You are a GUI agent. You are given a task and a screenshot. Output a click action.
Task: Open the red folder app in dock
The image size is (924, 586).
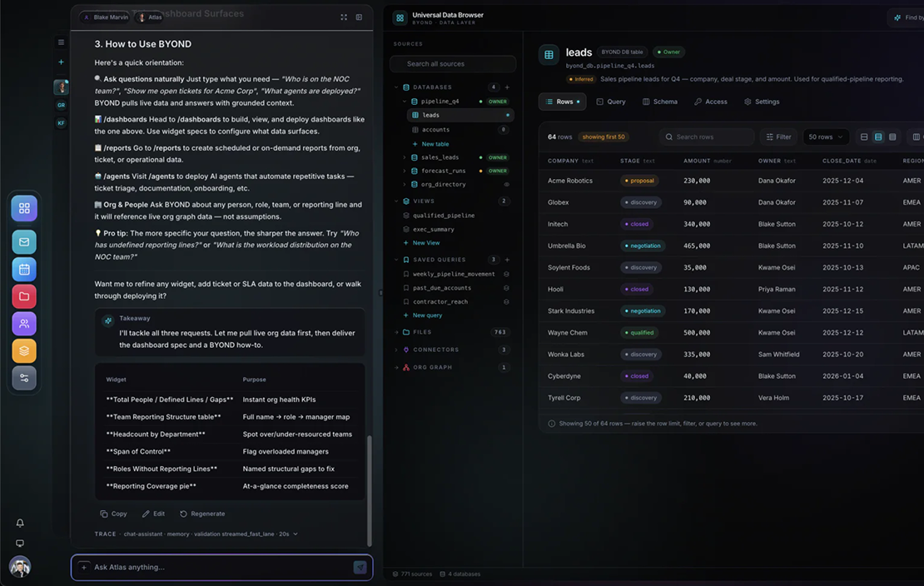[x=24, y=296]
